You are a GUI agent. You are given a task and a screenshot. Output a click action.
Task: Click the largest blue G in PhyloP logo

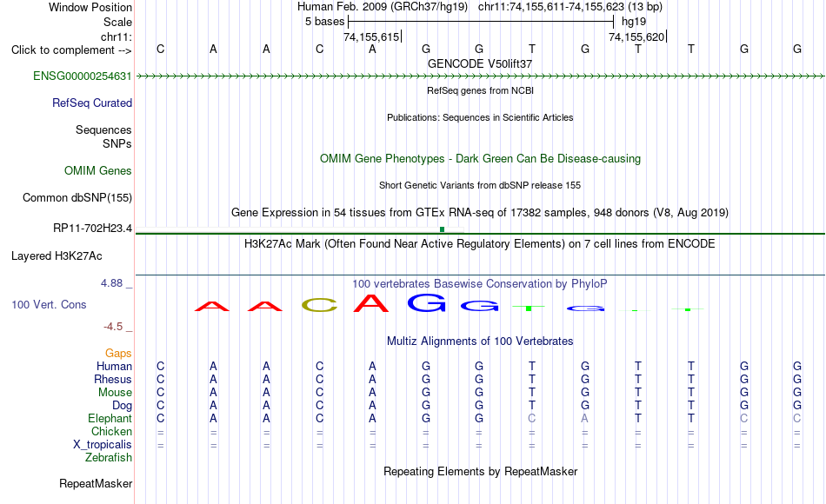426,302
